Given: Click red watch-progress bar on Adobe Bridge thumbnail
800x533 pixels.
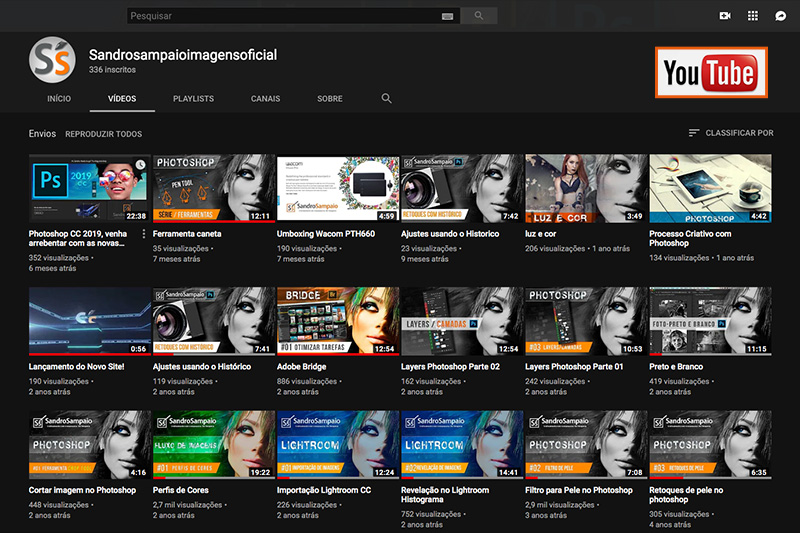Looking at the screenshot, I should tap(338, 354).
